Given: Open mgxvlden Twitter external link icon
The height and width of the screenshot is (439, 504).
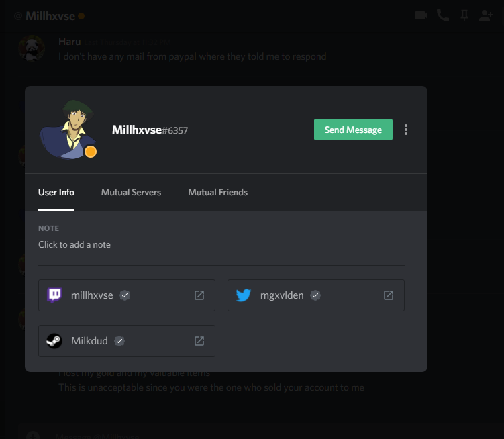Looking at the screenshot, I should pyautogui.click(x=389, y=295).
